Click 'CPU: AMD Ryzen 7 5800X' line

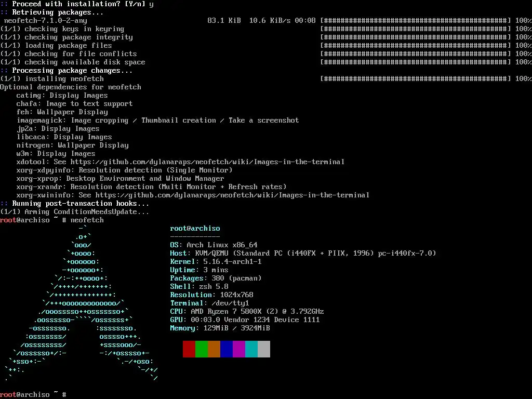(247, 312)
